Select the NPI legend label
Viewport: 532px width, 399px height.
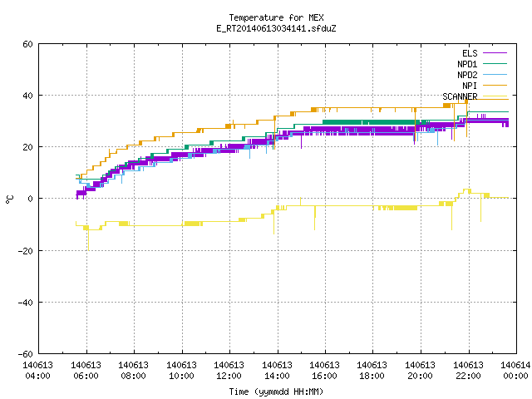click(x=470, y=86)
